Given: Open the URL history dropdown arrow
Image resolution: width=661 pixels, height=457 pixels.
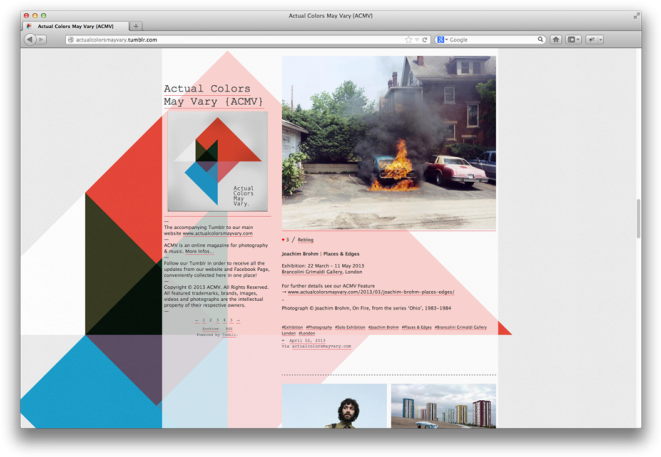Looking at the screenshot, I should pos(417,39).
